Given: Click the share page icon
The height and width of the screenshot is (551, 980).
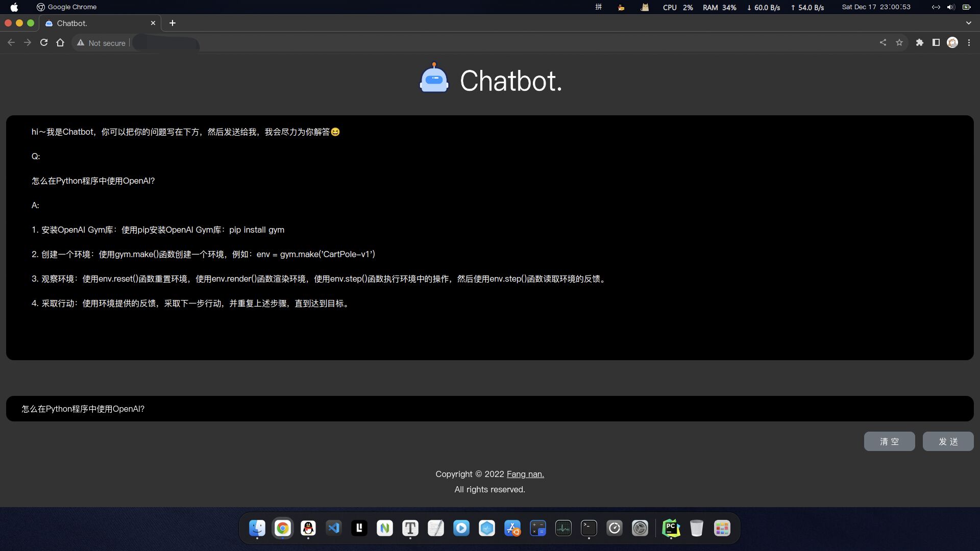Looking at the screenshot, I should pyautogui.click(x=883, y=43).
